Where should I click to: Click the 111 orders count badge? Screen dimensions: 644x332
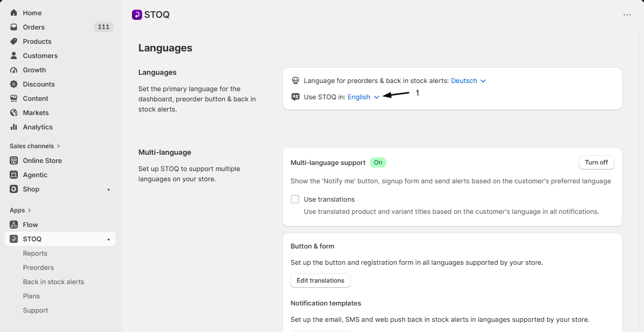103,27
